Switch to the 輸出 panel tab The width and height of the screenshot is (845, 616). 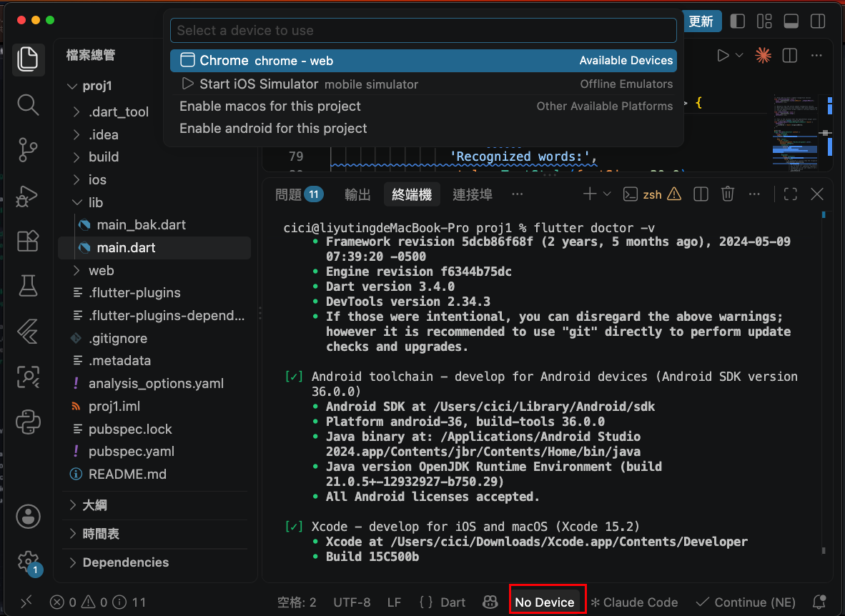[x=357, y=194]
